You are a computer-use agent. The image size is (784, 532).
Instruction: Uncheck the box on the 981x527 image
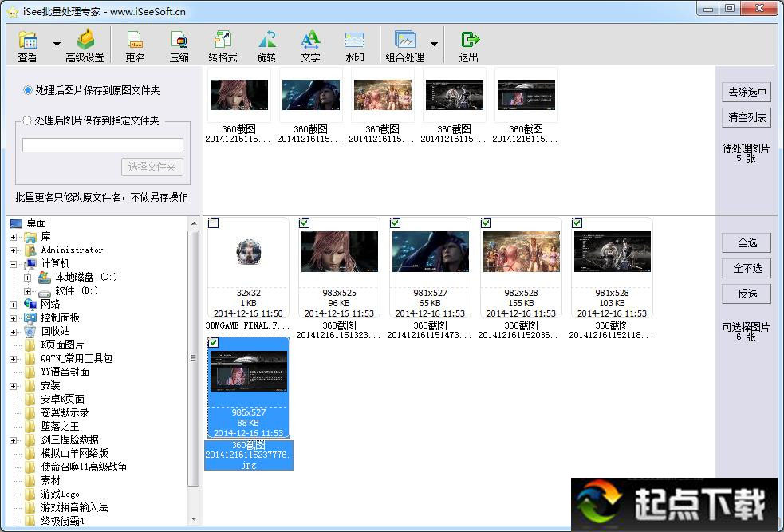click(x=395, y=223)
